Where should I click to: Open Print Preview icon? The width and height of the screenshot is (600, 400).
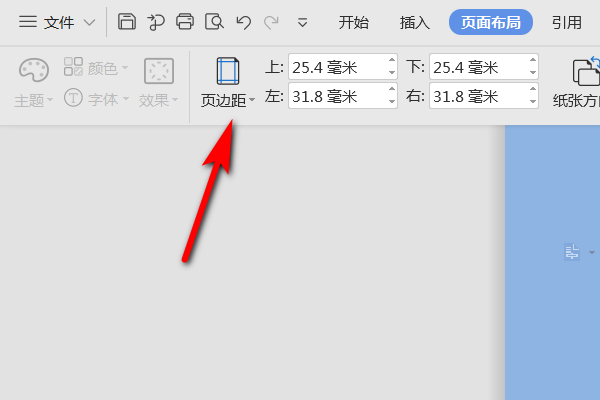(x=214, y=21)
